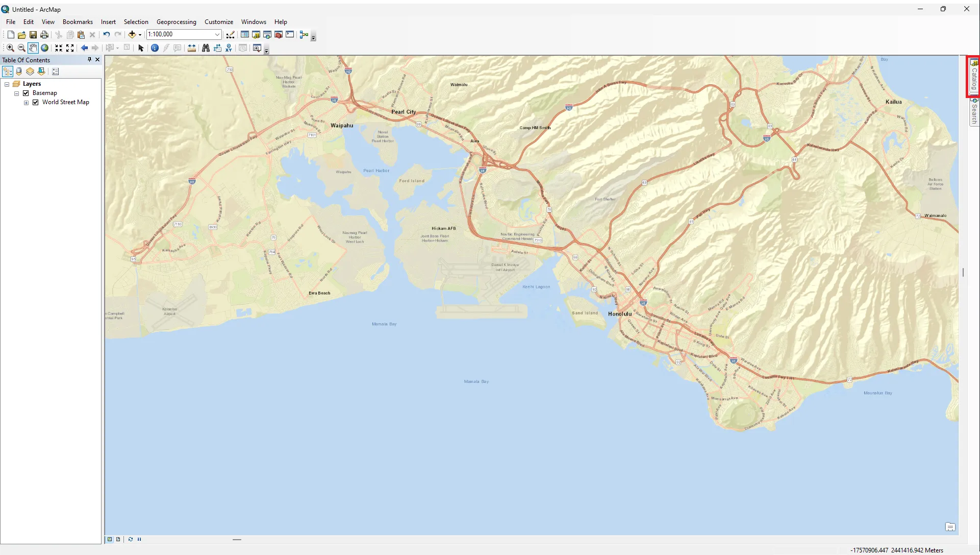Open the Editor Toolbar icon

click(x=231, y=35)
